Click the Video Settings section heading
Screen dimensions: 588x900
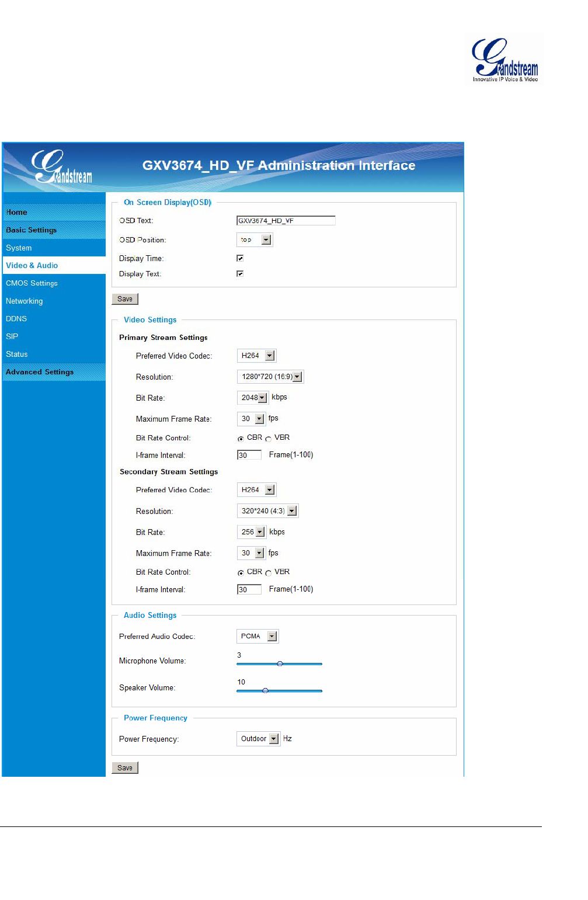[150, 320]
